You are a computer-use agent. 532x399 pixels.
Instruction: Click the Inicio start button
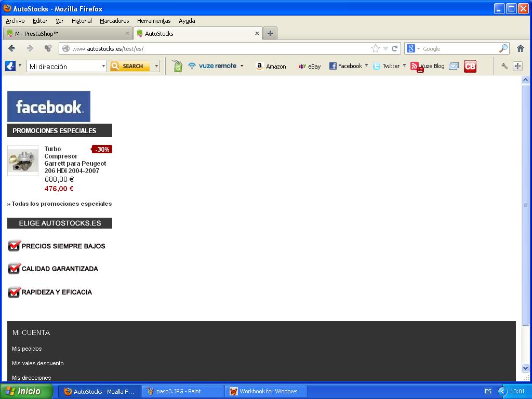26,391
